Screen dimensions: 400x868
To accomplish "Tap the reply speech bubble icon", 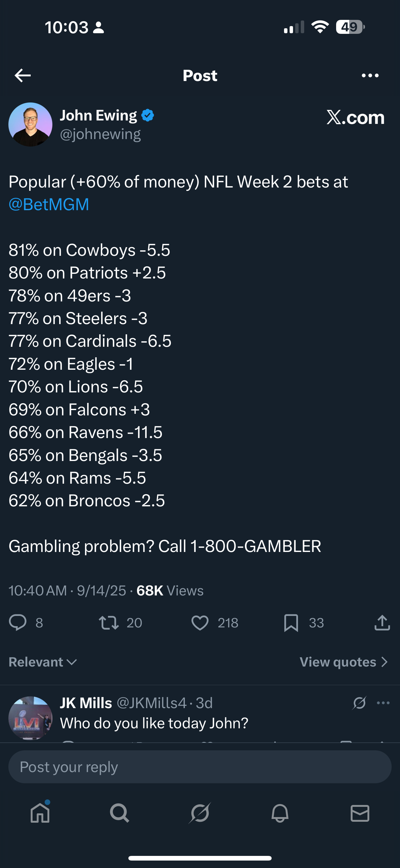I will 17,622.
